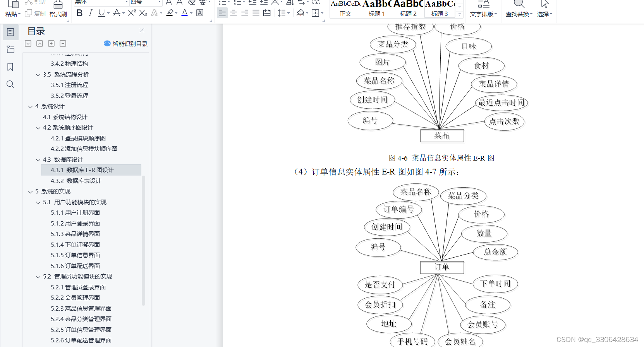Image resolution: width=644 pixels, height=347 pixels.
Task: Click the character border icon
Action: click(x=200, y=13)
